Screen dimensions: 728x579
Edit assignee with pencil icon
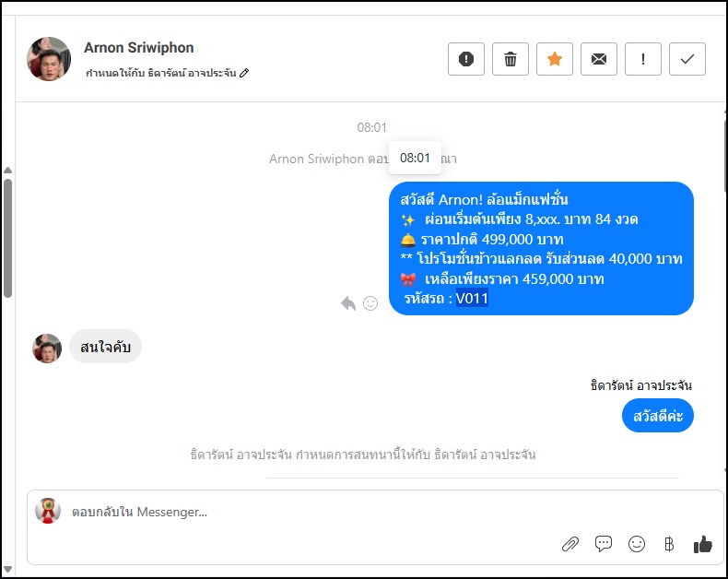244,73
